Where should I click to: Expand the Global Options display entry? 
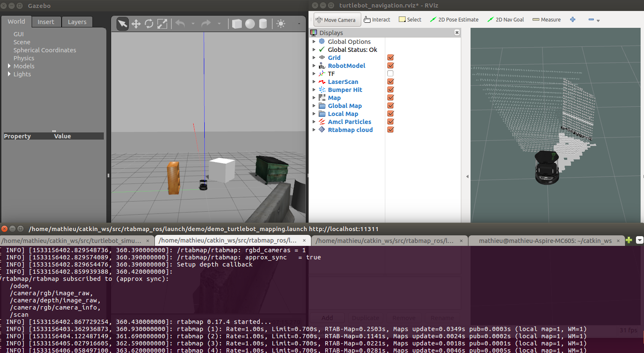click(x=314, y=42)
